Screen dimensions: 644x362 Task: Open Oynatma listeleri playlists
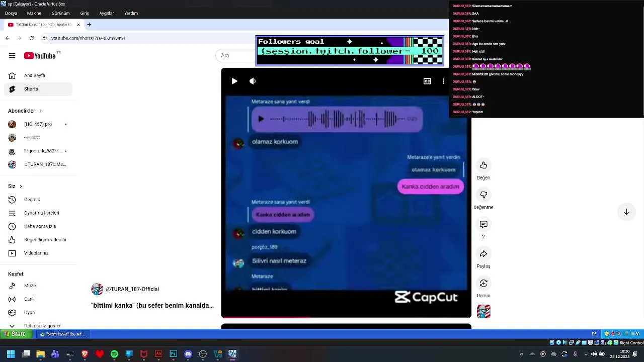coord(38,213)
